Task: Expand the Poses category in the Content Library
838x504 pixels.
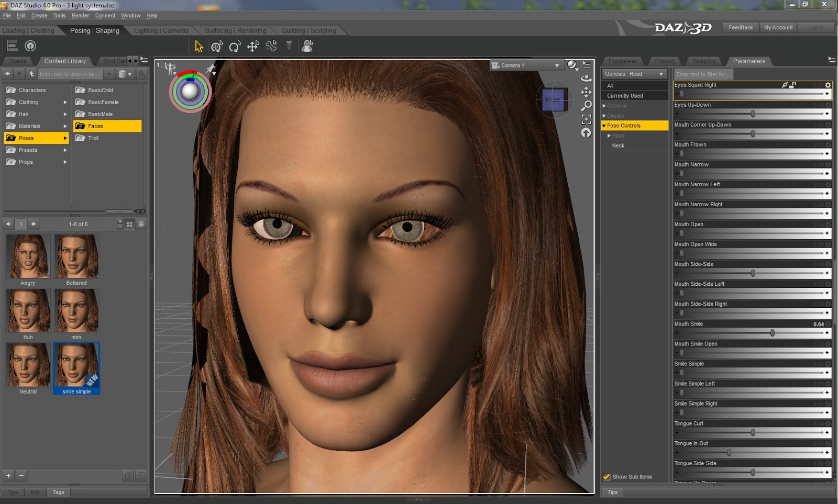Action: (64, 138)
